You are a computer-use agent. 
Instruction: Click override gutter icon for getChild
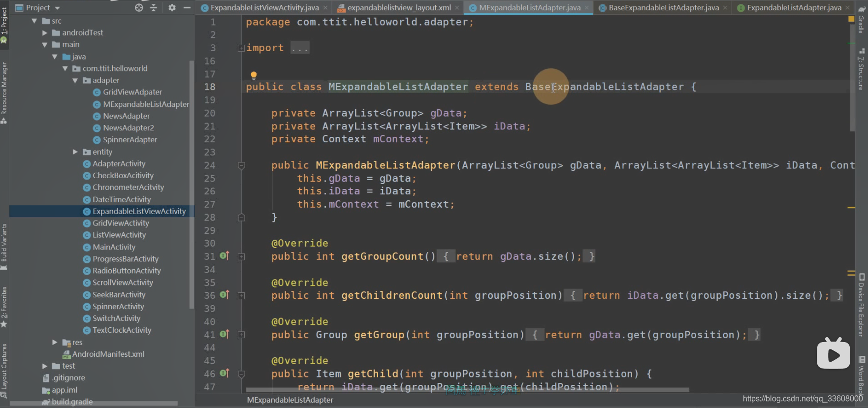[x=225, y=373]
